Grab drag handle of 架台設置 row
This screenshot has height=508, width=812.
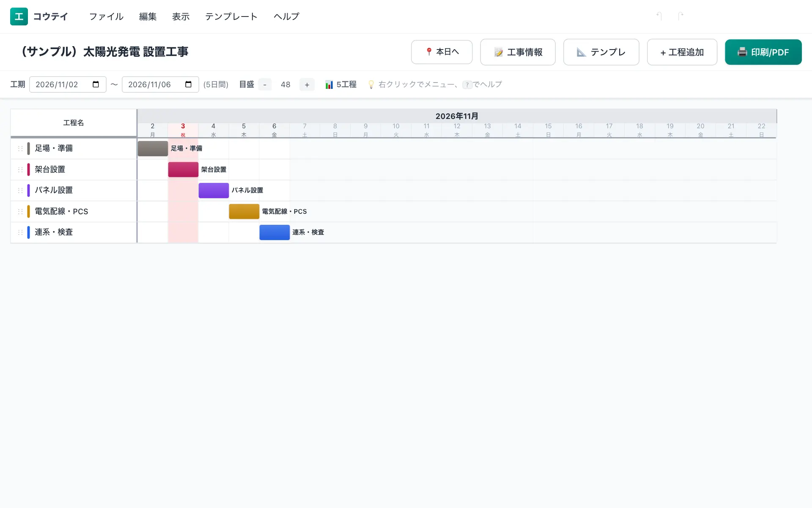[20, 170]
